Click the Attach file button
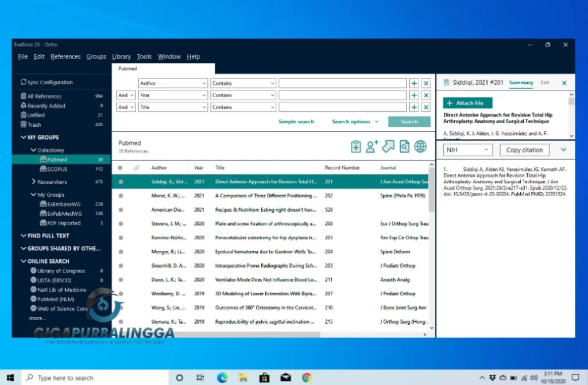 click(x=467, y=103)
